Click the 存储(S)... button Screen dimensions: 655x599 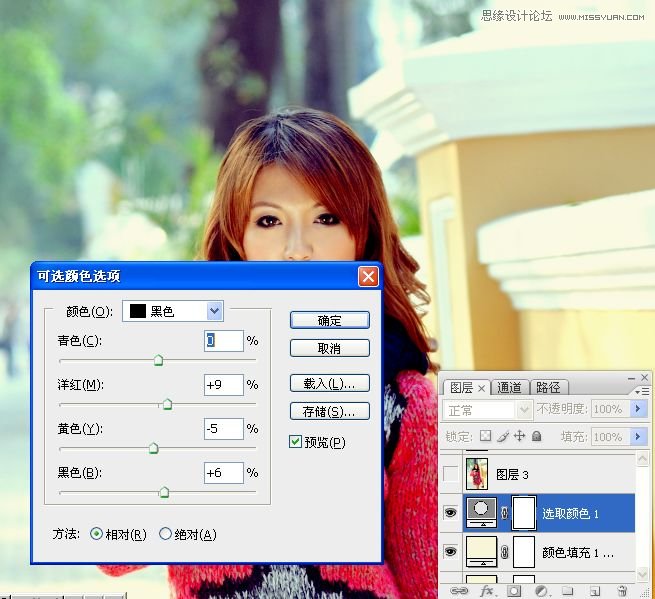(x=330, y=411)
